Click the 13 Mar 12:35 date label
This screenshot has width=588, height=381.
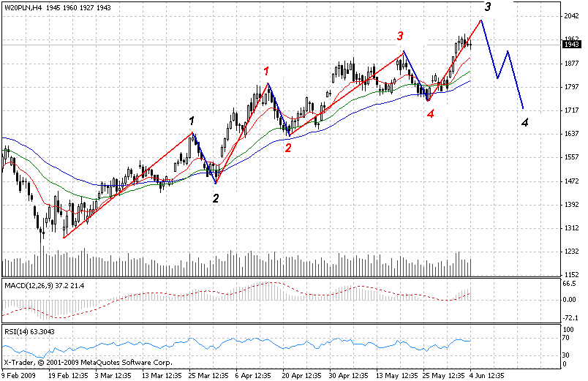tap(162, 375)
